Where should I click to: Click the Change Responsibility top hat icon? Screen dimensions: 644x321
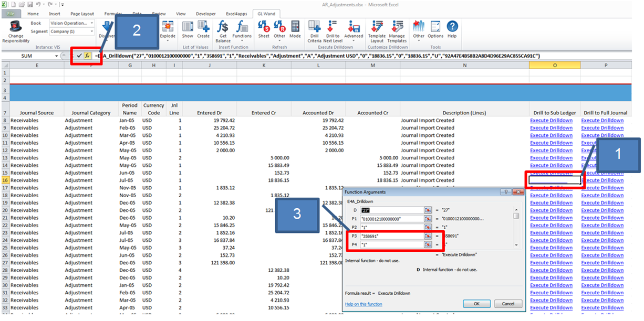click(16, 26)
